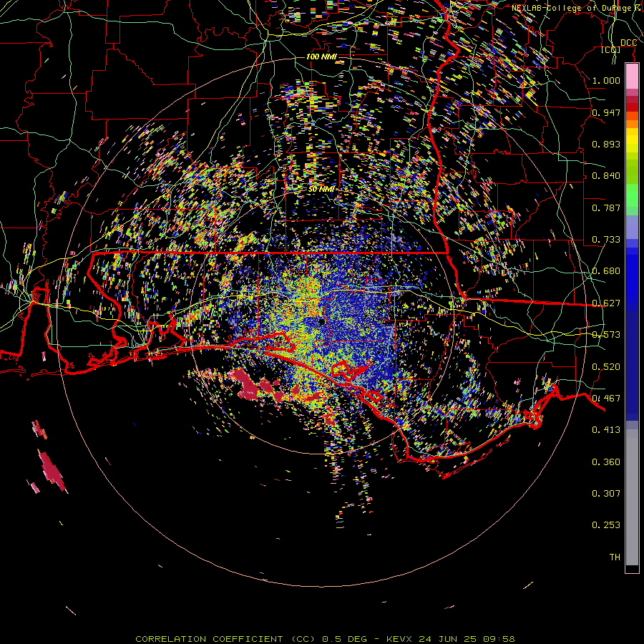
Task: Select the 0.947 scale value
Action: click(x=606, y=112)
